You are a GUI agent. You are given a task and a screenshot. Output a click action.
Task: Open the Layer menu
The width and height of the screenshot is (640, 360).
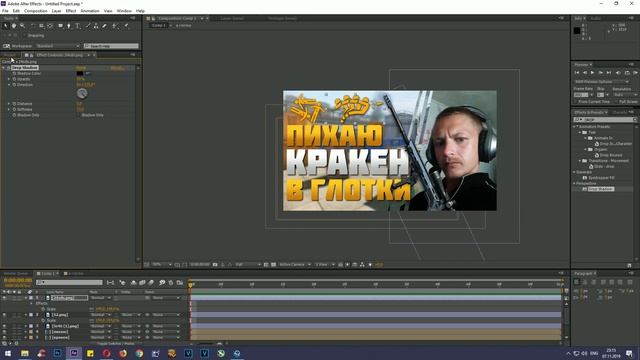[x=56, y=11]
